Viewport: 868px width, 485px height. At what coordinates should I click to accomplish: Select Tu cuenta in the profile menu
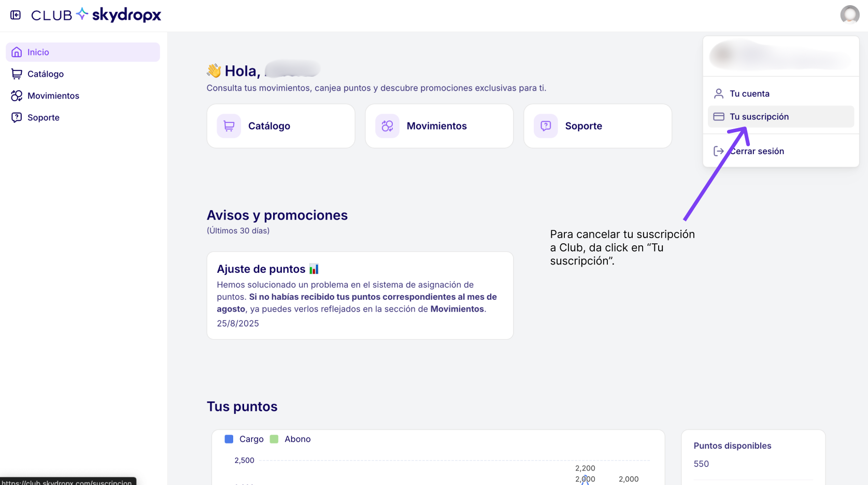click(x=781, y=93)
